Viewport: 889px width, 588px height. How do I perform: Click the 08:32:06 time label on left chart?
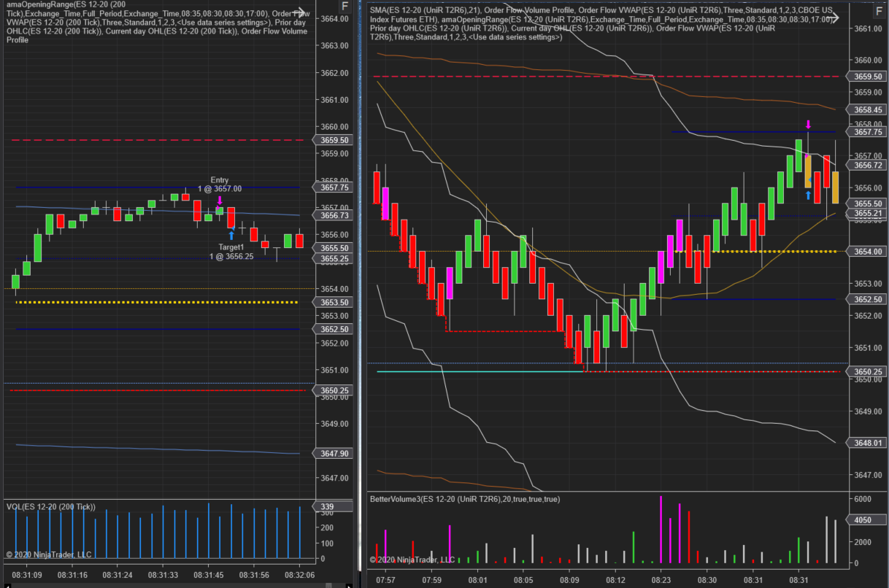[x=299, y=575]
